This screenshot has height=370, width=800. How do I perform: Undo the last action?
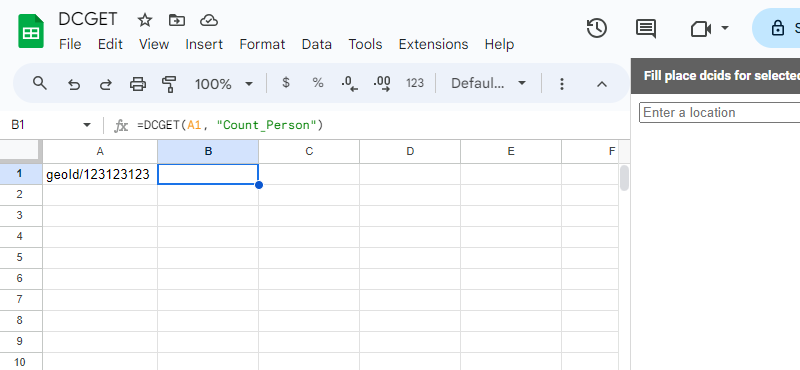click(74, 84)
